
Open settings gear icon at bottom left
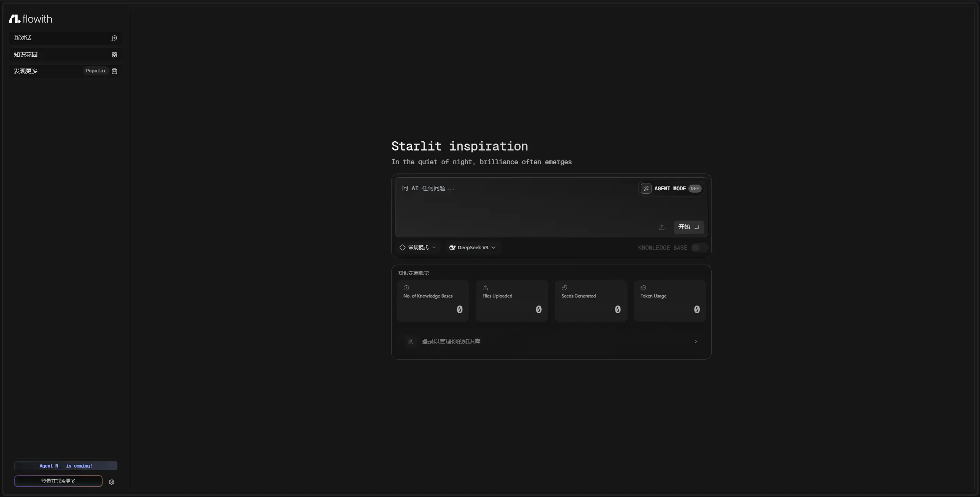111,482
